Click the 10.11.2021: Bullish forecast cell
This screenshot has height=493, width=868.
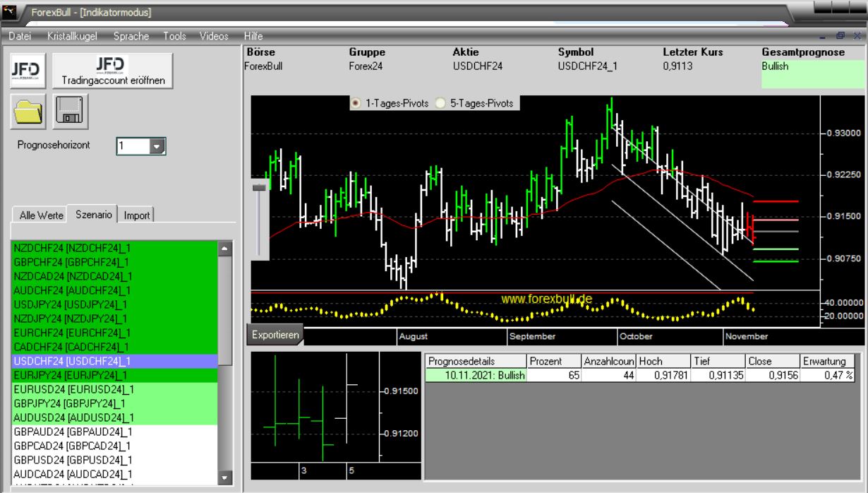(x=476, y=376)
